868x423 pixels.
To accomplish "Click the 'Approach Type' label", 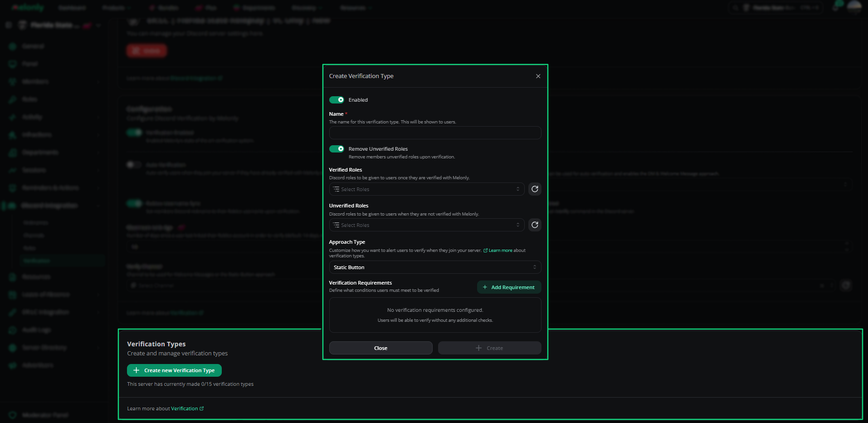I will click(x=347, y=242).
